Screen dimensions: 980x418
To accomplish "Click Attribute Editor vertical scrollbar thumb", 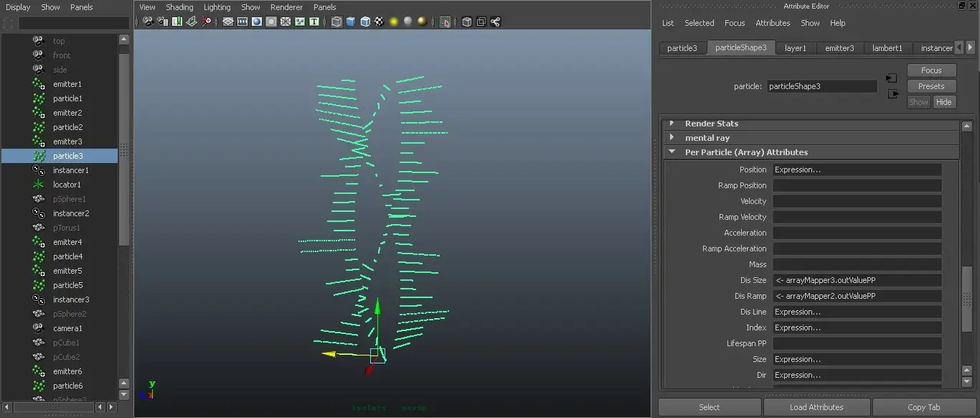I will [967, 298].
